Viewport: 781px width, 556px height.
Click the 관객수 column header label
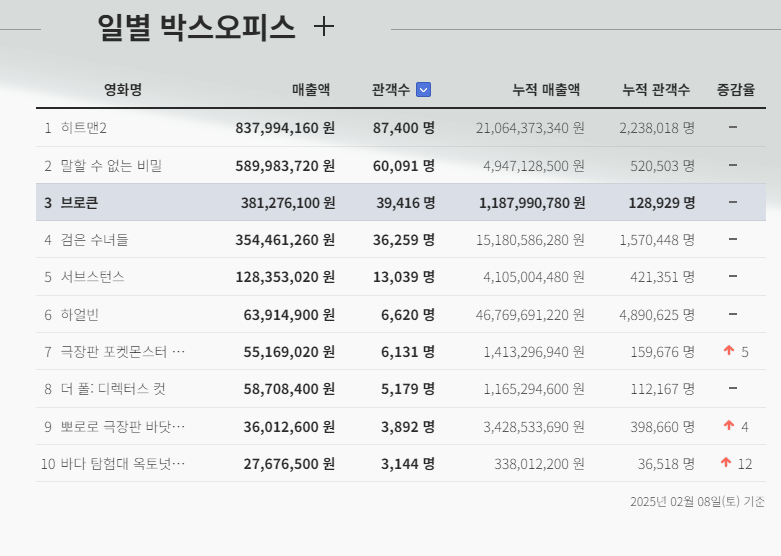click(x=390, y=90)
